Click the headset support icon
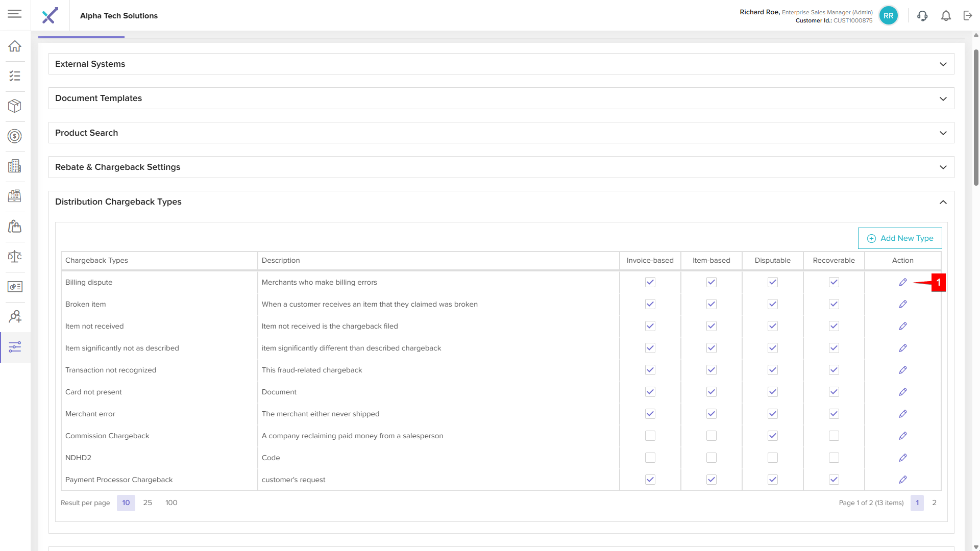The image size is (980, 551). coord(922,16)
